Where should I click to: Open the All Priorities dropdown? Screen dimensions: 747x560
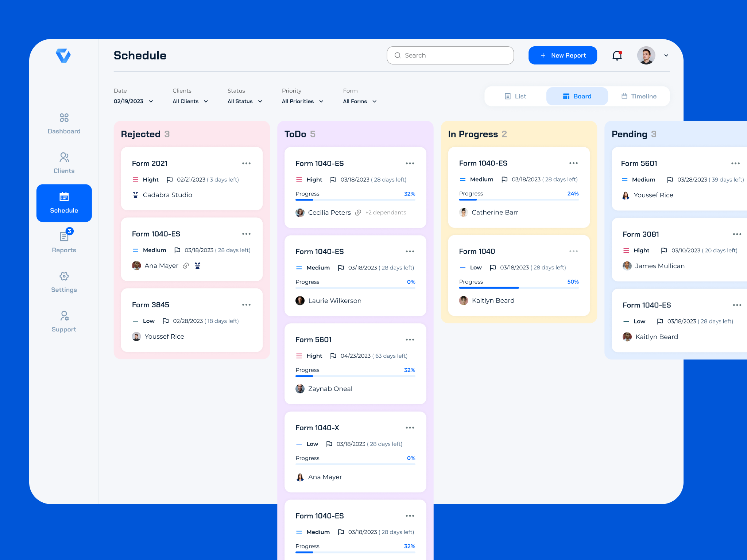pos(302,101)
